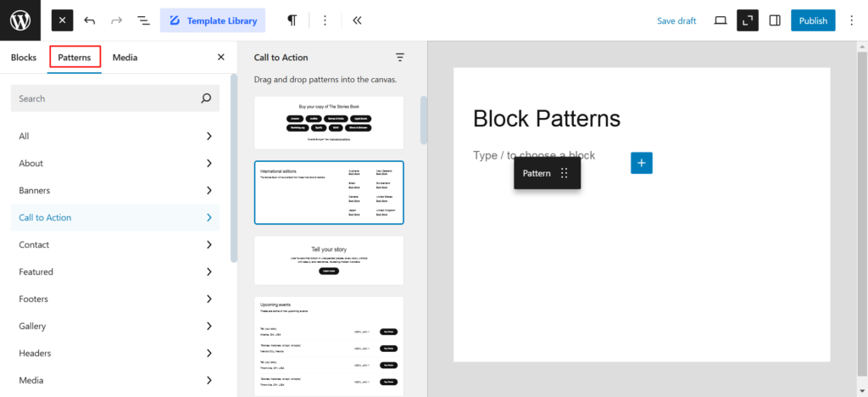Viewport: 868px width, 397px height.
Task: Open the Media pattern category in the list
Action: click(115, 380)
